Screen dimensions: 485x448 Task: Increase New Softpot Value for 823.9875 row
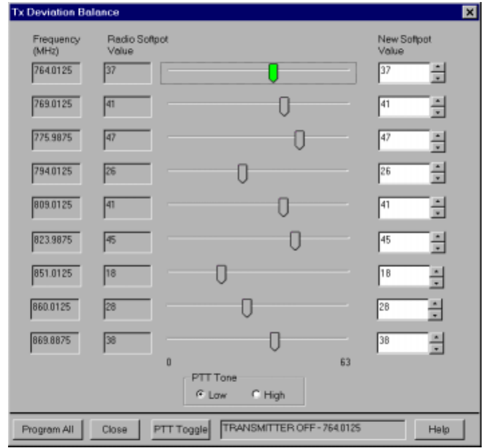pos(438,237)
